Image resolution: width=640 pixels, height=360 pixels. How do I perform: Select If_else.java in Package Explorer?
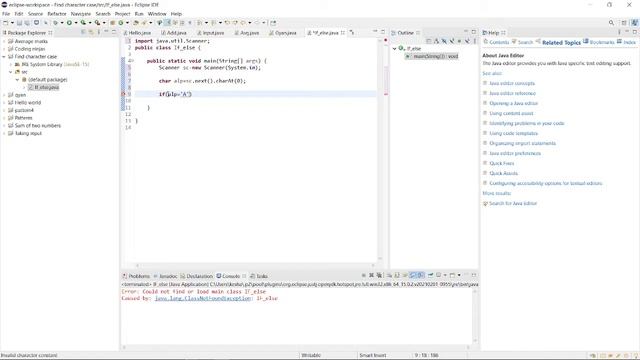point(43,87)
